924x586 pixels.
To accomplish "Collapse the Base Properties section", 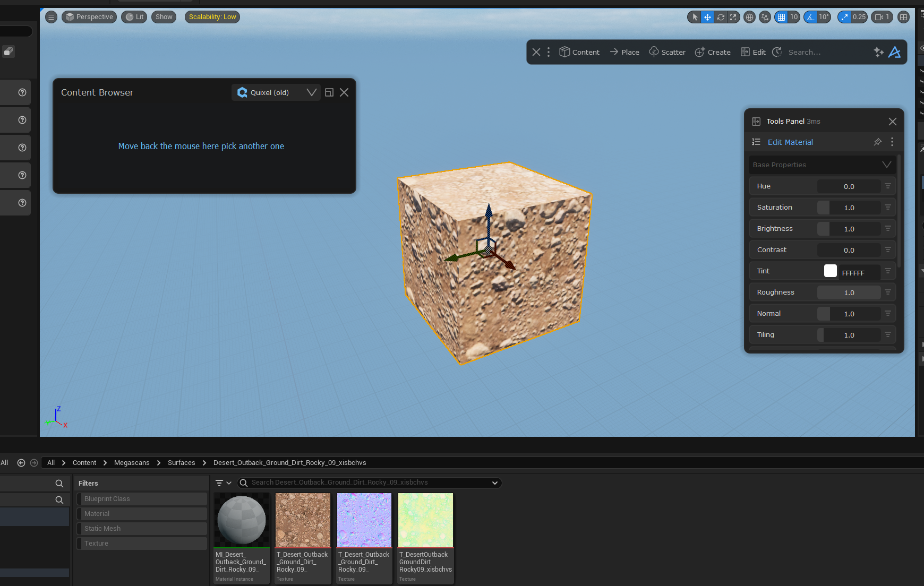I will (886, 165).
